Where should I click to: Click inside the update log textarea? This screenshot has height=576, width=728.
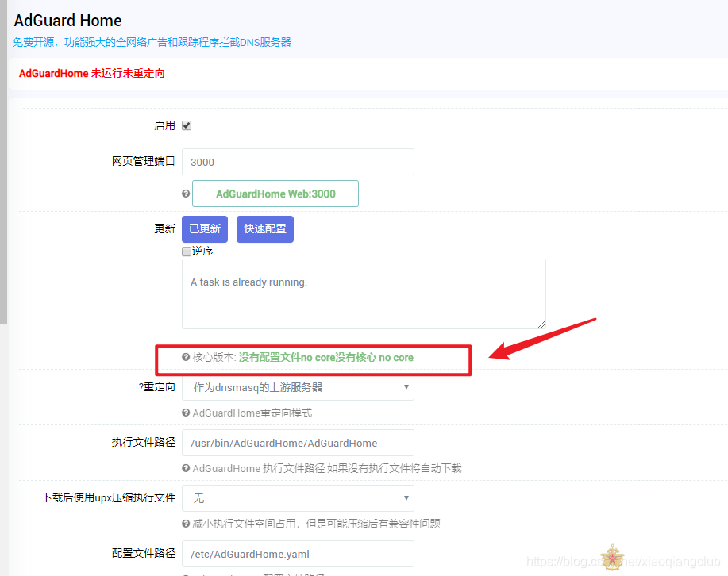(364, 294)
